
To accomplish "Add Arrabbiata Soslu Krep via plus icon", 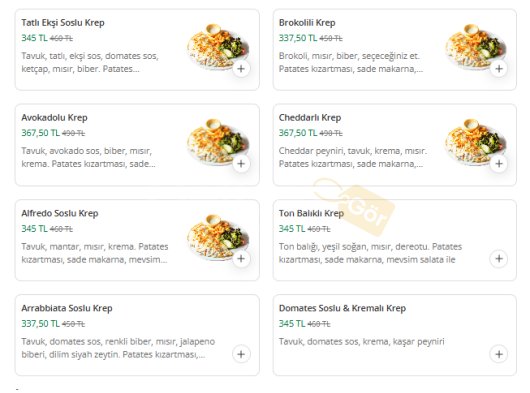I will [x=241, y=354].
